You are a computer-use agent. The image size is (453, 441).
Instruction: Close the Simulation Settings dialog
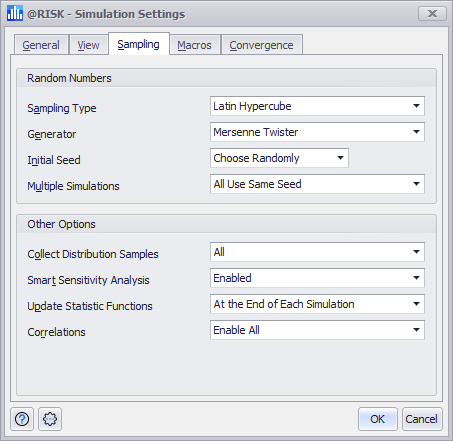pyautogui.click(x=432, y=14)
